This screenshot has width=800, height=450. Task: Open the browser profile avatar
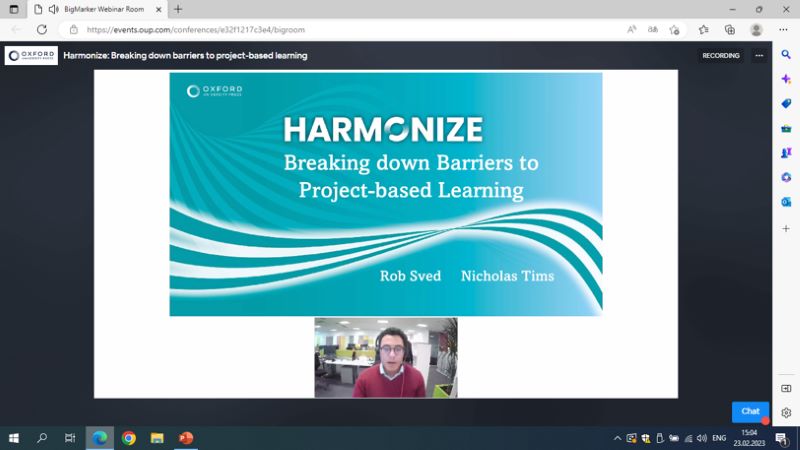pos(756,30)
